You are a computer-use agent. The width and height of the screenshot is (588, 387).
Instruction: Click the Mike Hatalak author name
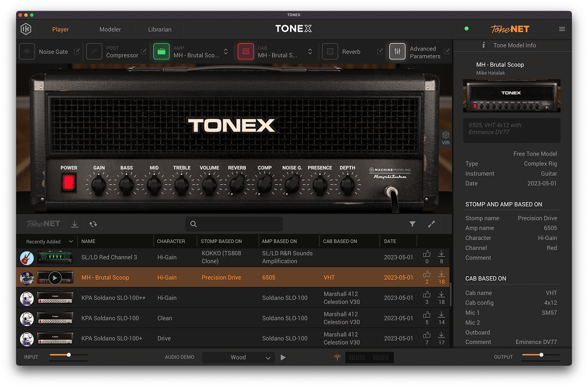[490, 73]
